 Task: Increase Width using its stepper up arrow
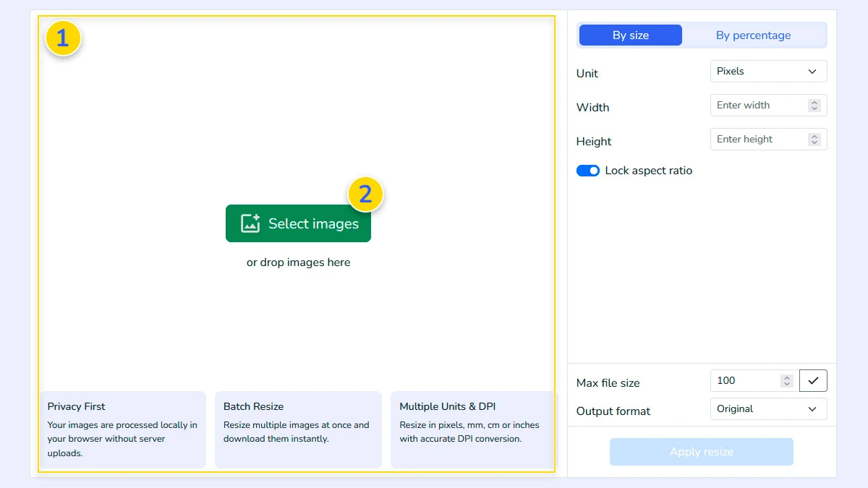816,102
